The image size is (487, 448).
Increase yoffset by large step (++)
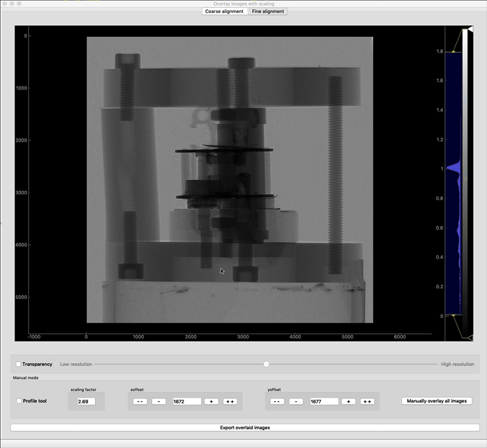click(367, 401)
